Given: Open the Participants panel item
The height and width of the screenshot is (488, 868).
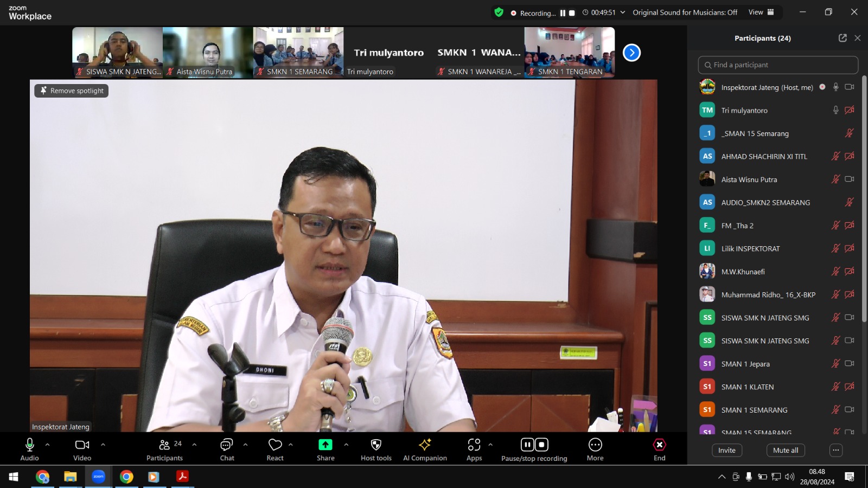Looking at the screenshot, I should 165,450.
